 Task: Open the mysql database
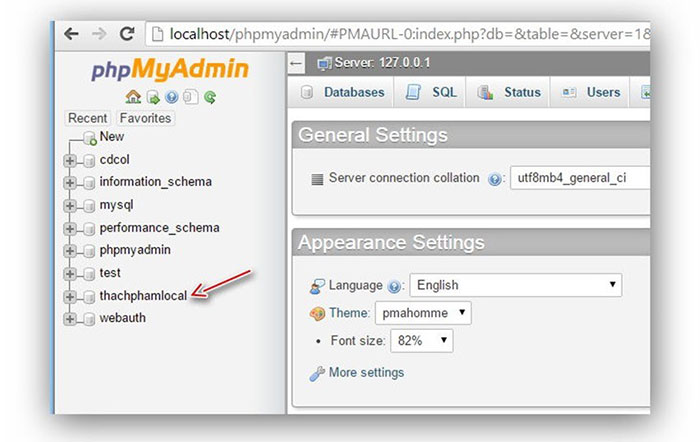pyautogui.click(x=116, y=205)
